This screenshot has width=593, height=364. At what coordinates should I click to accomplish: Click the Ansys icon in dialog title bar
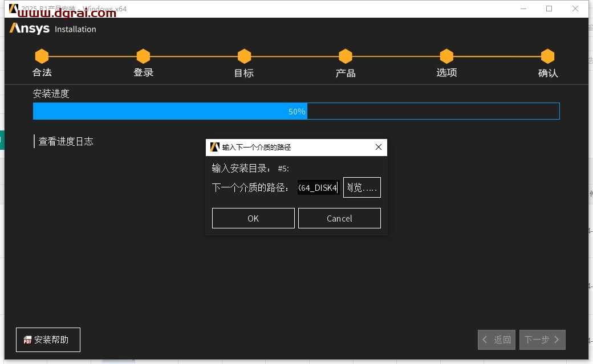point(215,147)
